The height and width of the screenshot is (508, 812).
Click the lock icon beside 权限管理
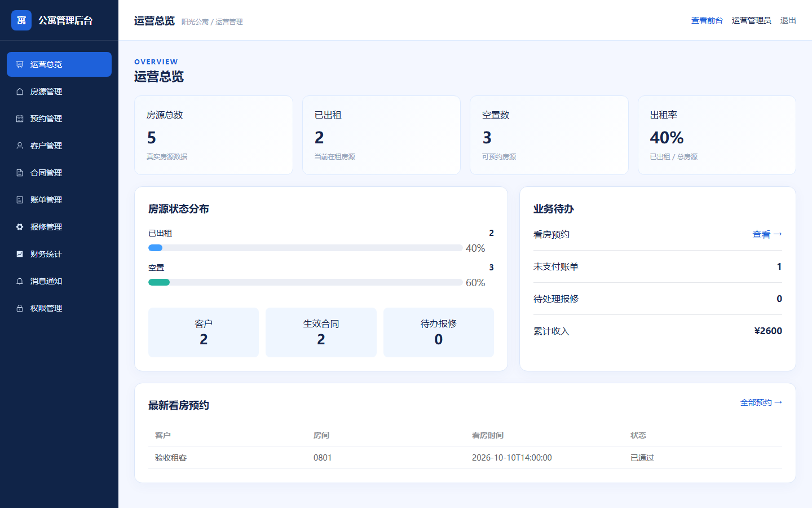(20, 308)
